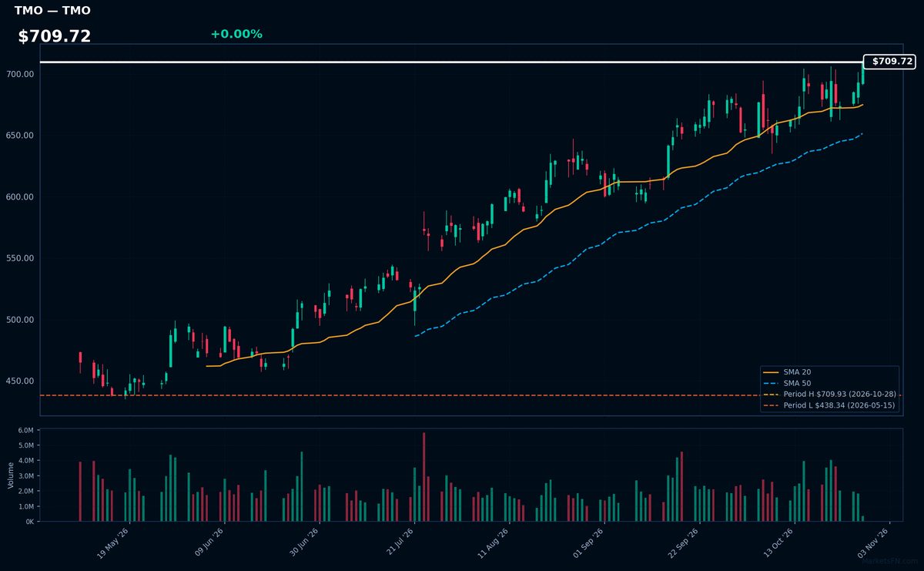Click the 650.00 price axis label
The height and width of the screenshot is (571, 924).
point(21,136)
